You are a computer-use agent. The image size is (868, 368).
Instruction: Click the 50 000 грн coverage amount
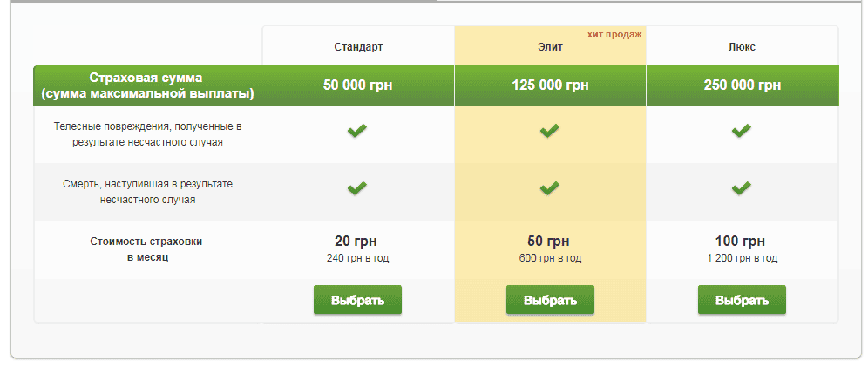tap(357, 85)
